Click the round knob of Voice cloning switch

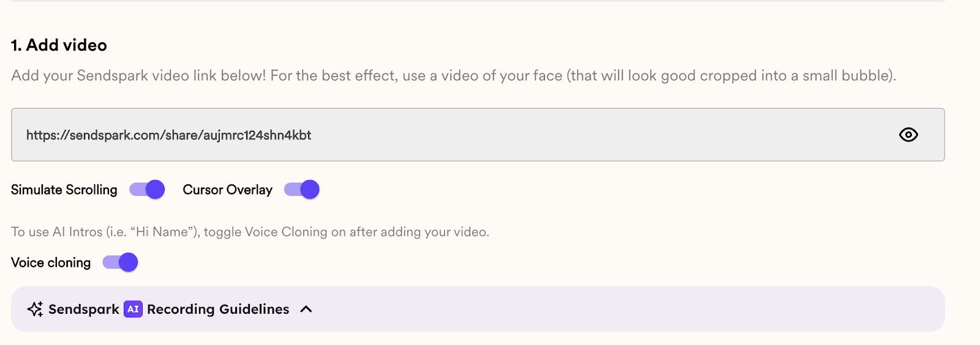pyautogui.click(x=128, y=262)
